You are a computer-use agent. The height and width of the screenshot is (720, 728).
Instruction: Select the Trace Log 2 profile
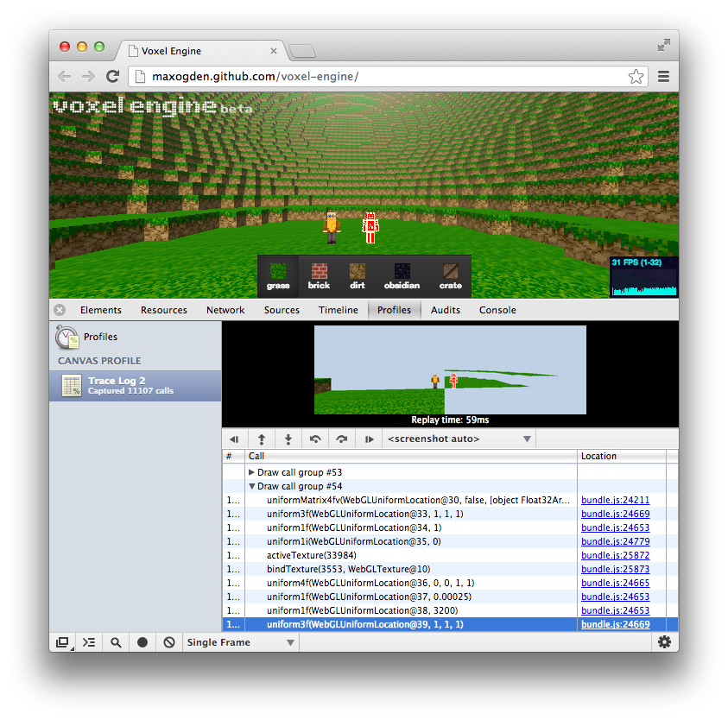(x=135, y=386)
